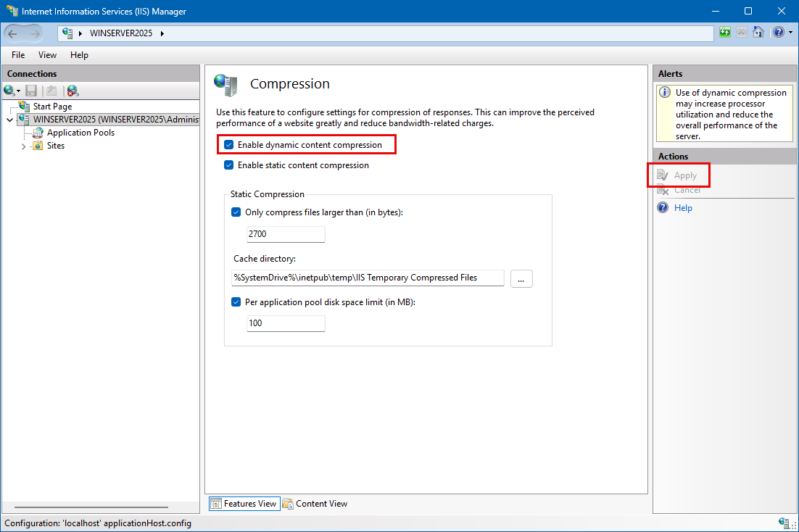Uncheck Enable static content compression

click(x=229, y=165)
